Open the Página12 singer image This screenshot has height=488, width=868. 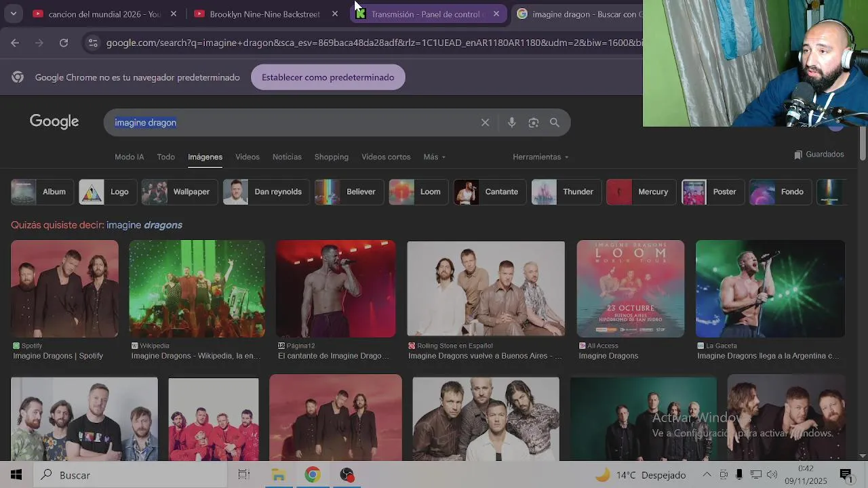(x=336, y=289)
